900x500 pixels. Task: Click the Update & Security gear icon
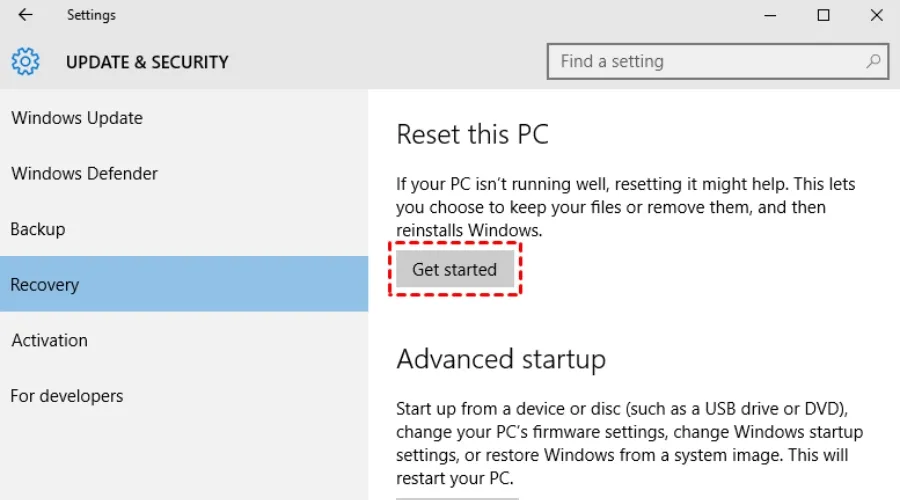click(x=25, y=61)
